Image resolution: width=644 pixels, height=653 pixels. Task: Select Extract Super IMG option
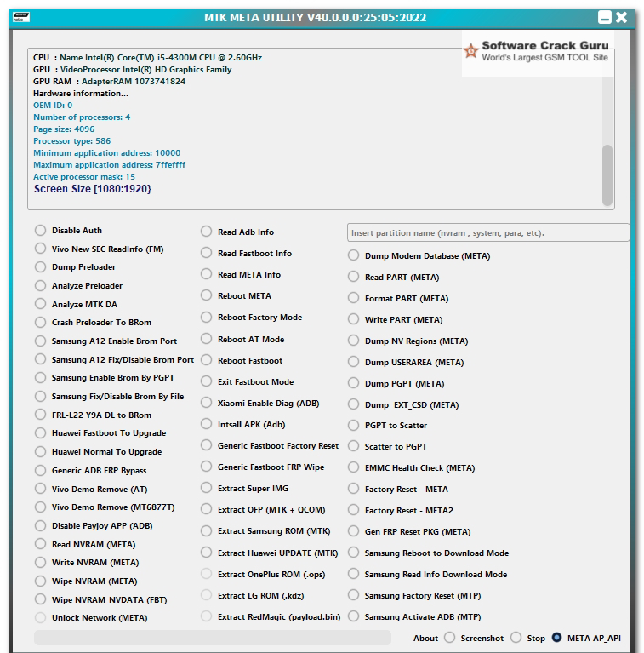207,488
